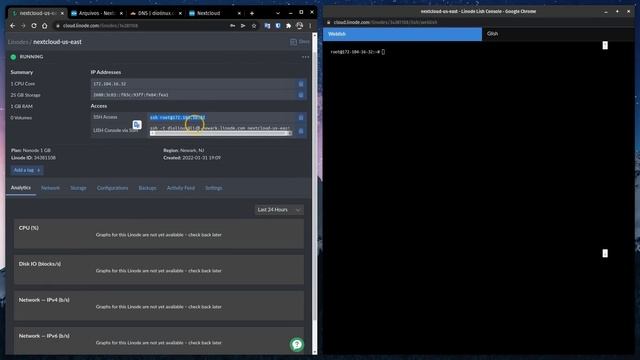This screenshot has width=640, height=360.
Task: Open a new browser tab
Action: click(252, 13)
